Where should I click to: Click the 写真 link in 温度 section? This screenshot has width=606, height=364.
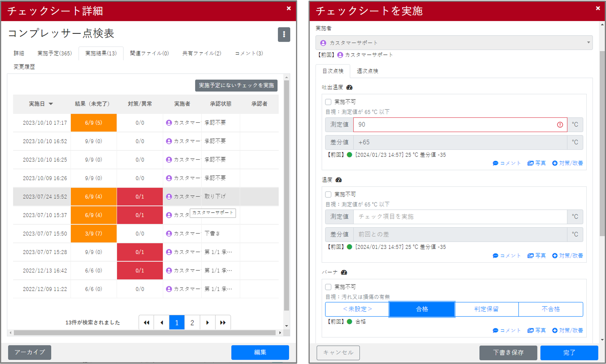(537, 256)
